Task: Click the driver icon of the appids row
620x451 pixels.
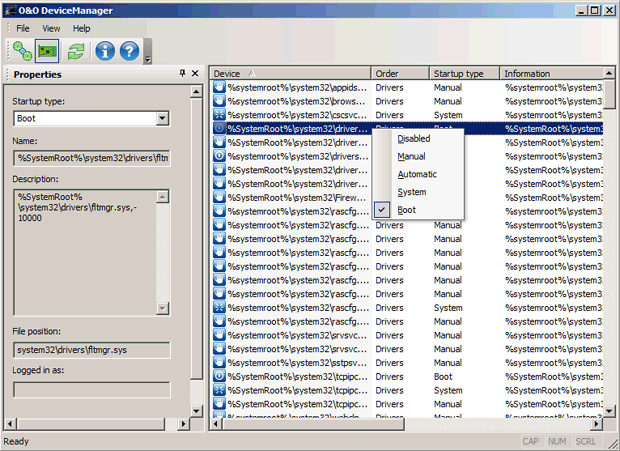Action: (219, 87)
